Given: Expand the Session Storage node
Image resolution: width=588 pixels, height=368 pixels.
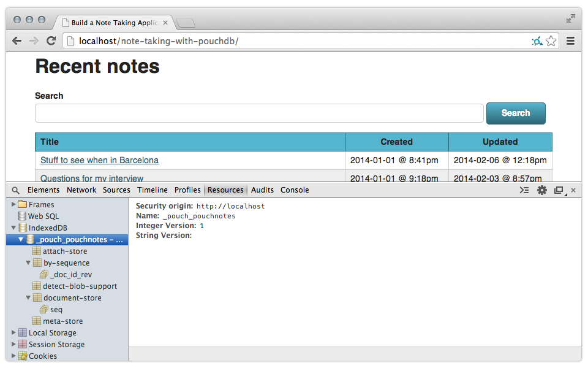Looking at the screenshot, I should coord(13,344).
